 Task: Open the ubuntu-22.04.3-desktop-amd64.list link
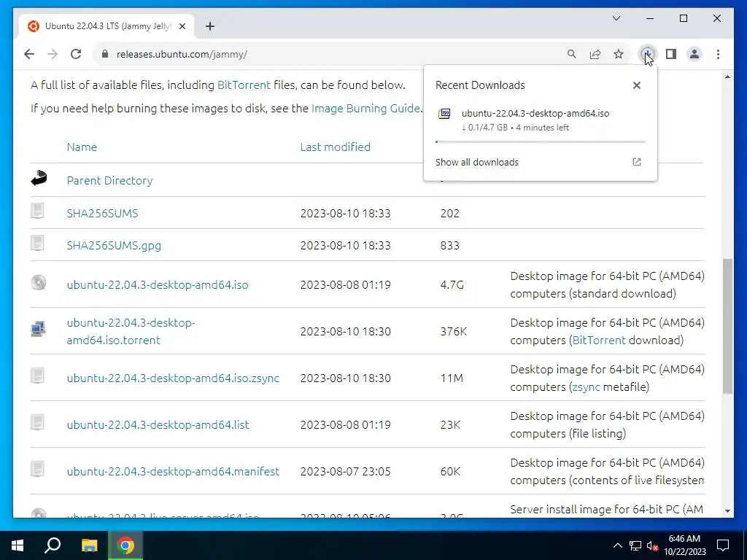158,425
